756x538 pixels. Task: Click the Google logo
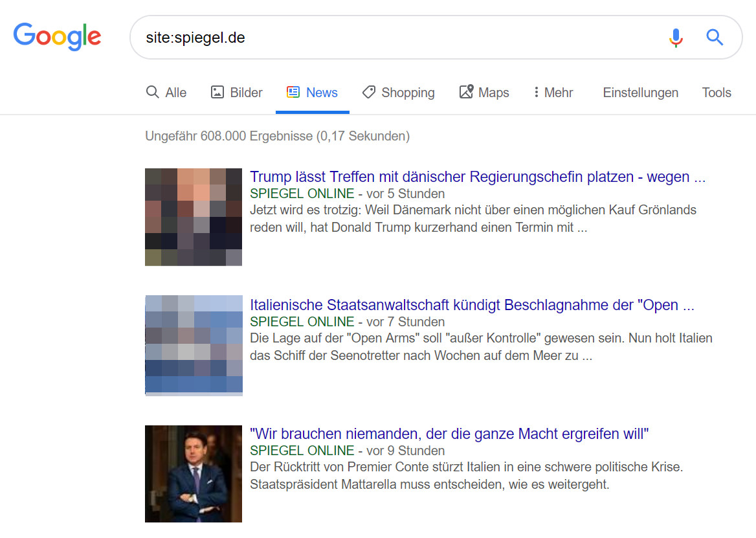57,37
